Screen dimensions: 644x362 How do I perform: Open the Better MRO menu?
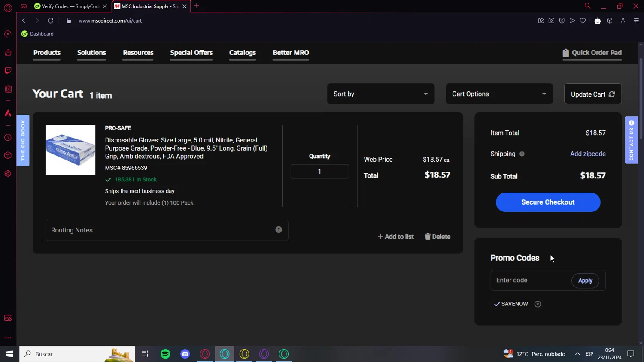[291, 53]
